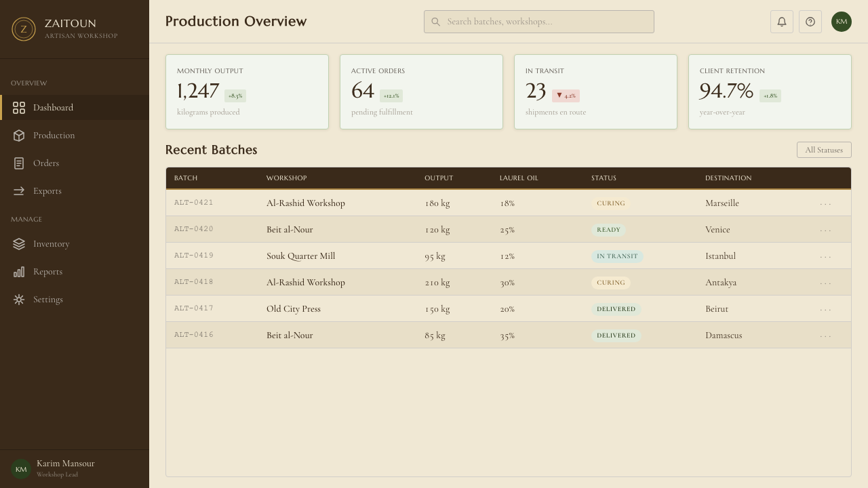The width and height of the screenshot is (868, 488).
Task: Open Inventory layers icon
Action: [19, 244]
